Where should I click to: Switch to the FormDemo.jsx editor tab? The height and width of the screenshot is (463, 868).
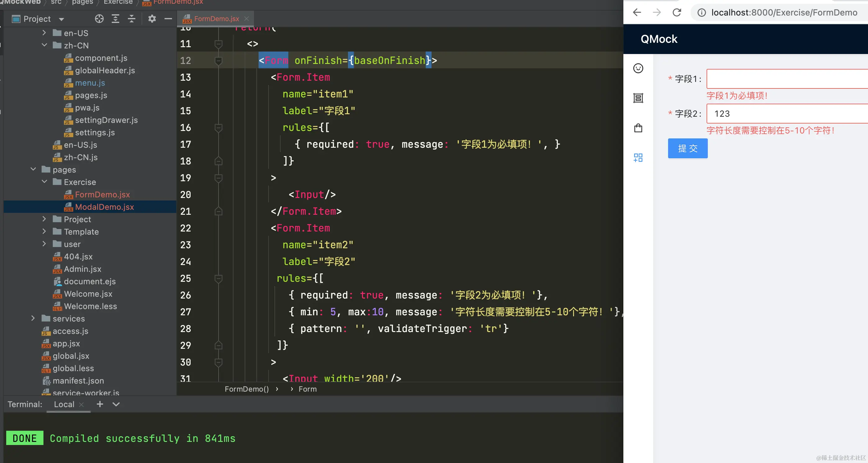[216, 19]
